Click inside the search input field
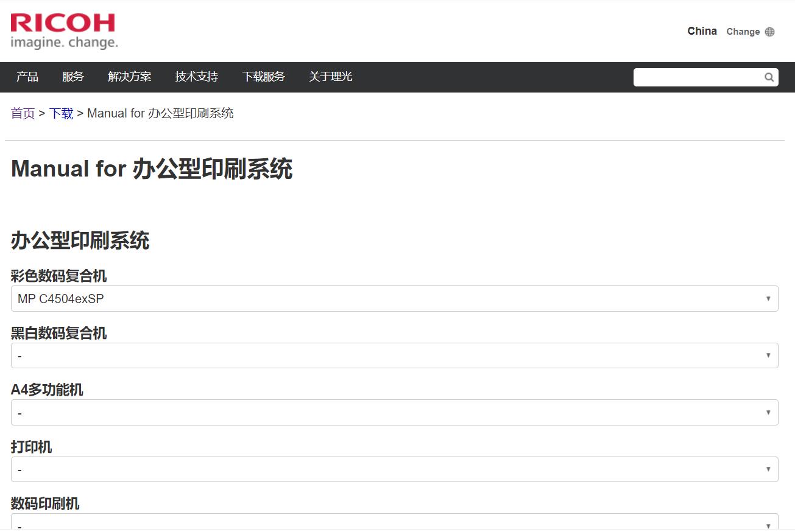Image resolution: width=795 pixels, height=532 pixels. 694,77
